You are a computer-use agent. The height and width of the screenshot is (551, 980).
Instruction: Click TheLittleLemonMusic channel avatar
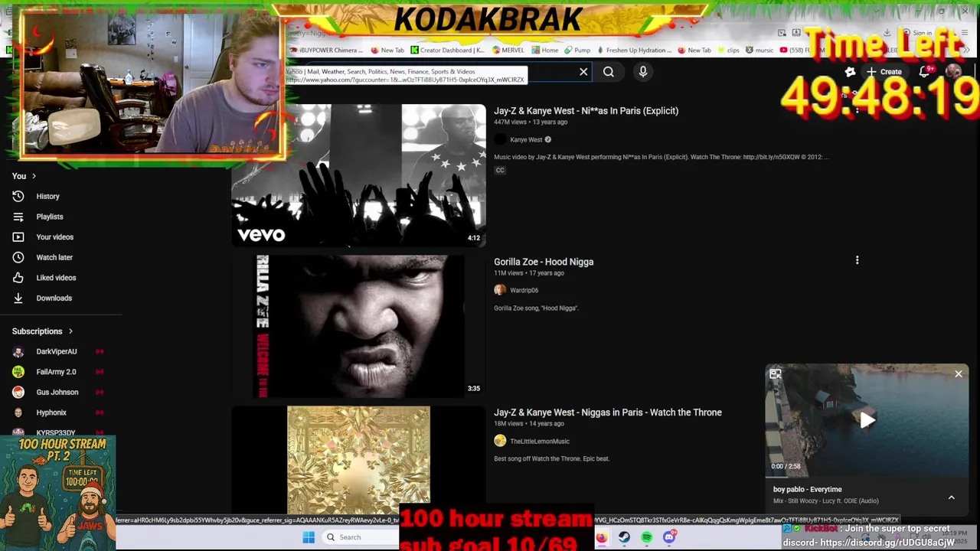(x=500, y=441)
